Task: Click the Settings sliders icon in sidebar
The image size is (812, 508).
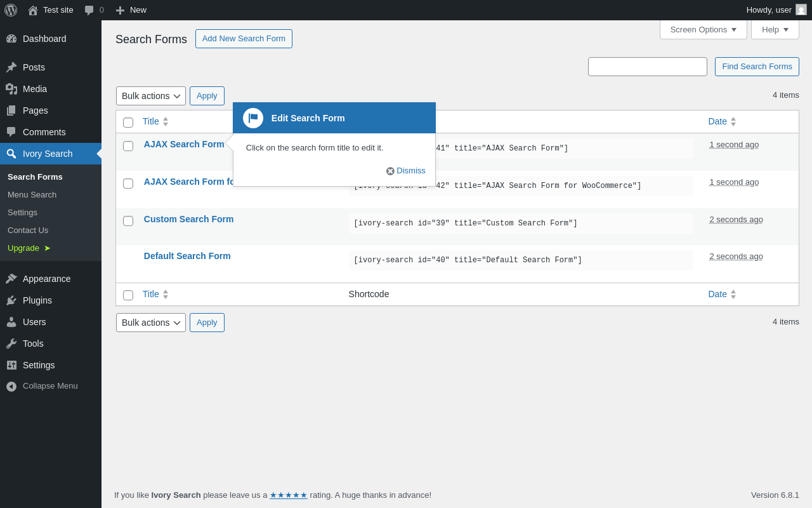Action: click(x=11, y=365)
